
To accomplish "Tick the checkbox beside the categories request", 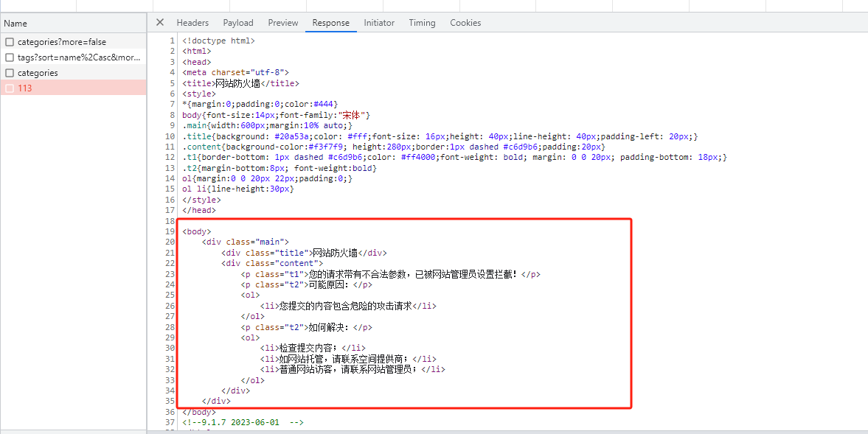I will click(10, 73).
